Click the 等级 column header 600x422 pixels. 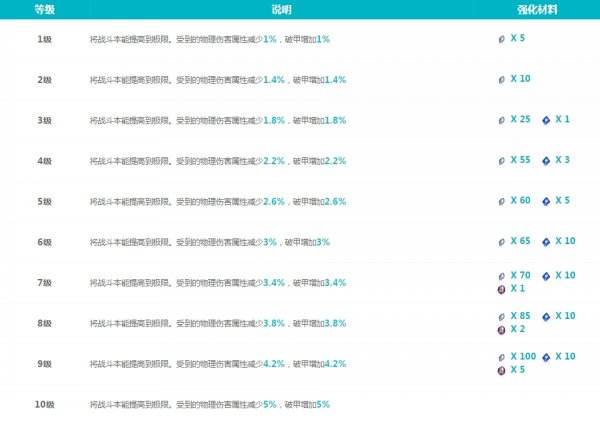click(45, 8)
